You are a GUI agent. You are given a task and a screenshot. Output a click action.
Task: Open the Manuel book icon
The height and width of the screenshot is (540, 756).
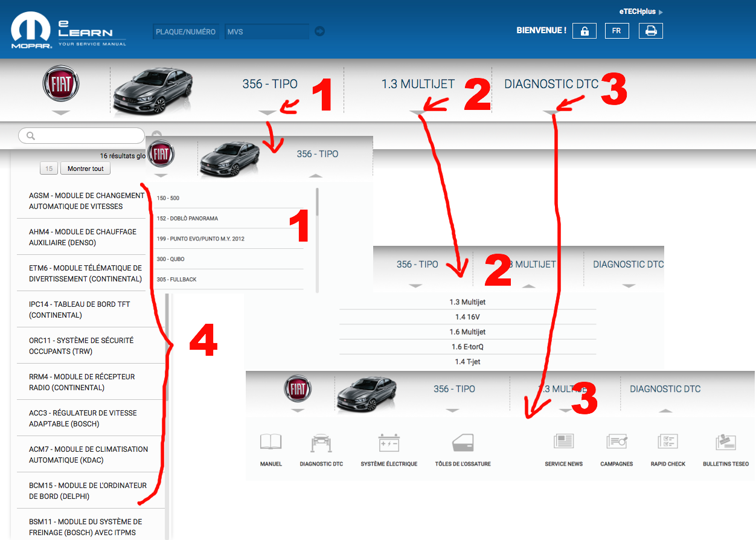tap(271, 442)
